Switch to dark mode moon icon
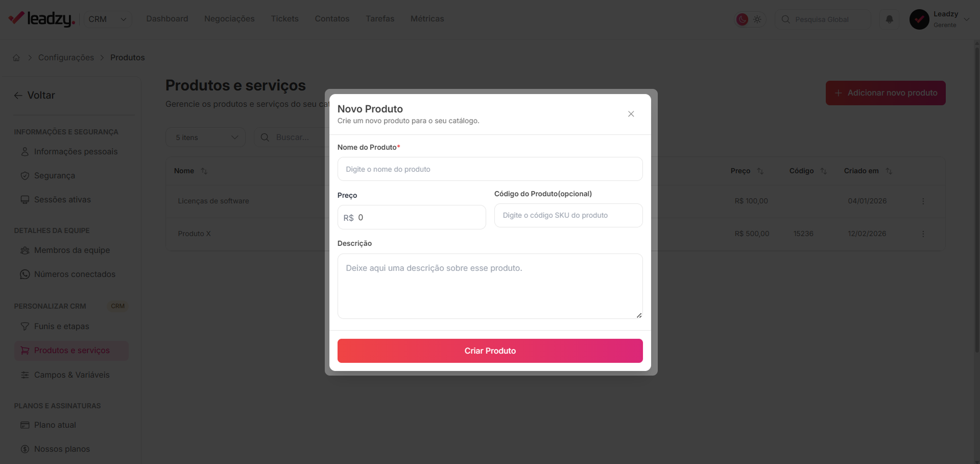The image size is (980, 464). pos(742,19)
